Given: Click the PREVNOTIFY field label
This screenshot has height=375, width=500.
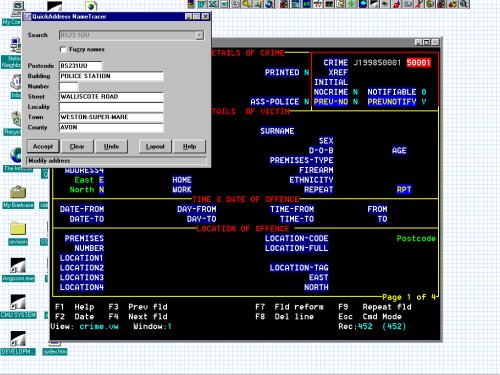Looking at the screenshot, I should (392, 102).
